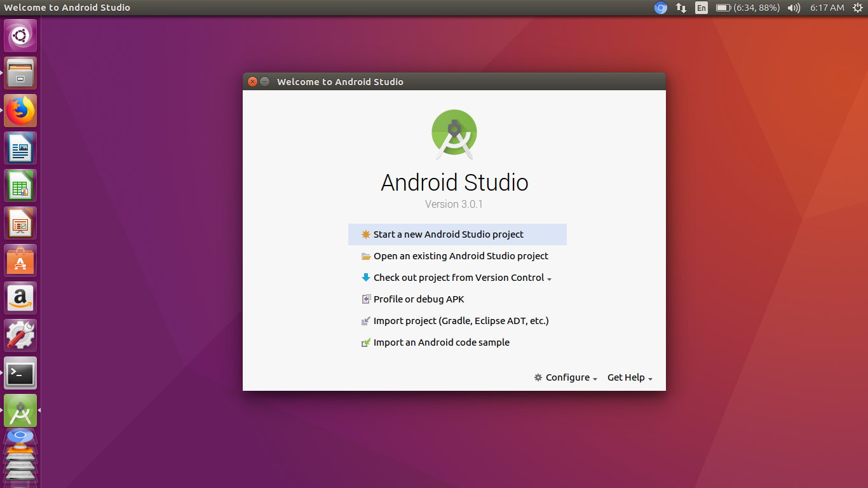Image resolution: width=868 pixels, height=488 pixels.
Task: Click the Chrome indicator in top panel
Action: [x=661, y=8]
